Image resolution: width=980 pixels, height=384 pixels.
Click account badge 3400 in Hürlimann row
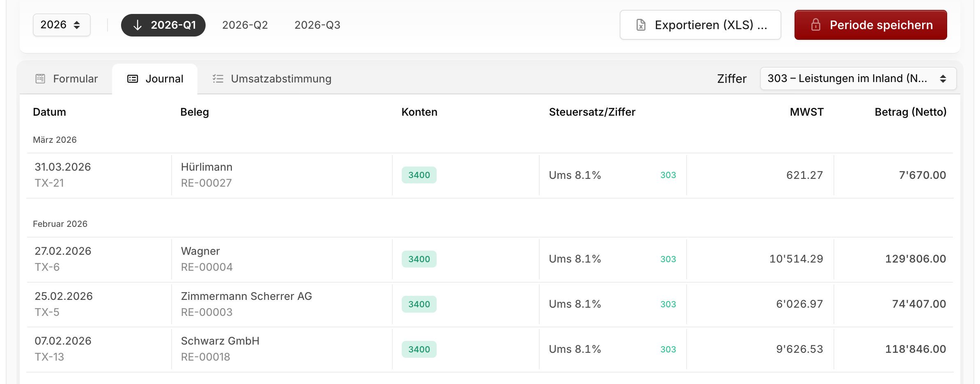[x=419, y=175]
